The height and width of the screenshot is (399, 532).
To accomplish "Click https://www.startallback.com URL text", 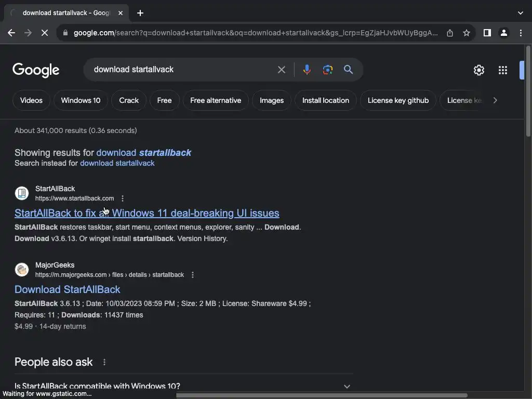I will click(75, 198).
